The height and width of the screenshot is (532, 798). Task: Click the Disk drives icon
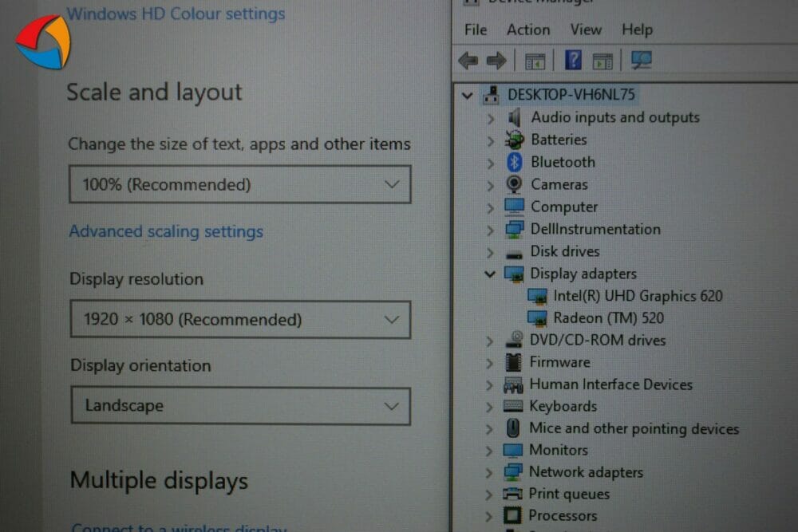[513, 254]
